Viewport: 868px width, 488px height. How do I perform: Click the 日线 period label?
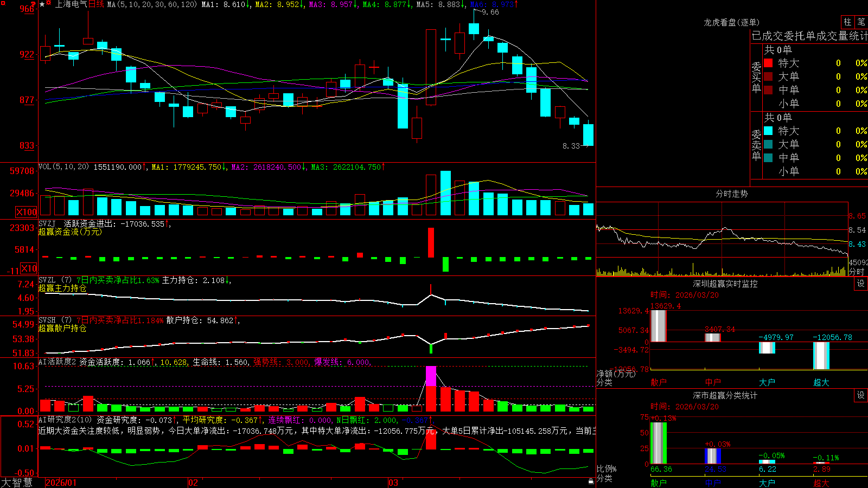click(96, 4)
